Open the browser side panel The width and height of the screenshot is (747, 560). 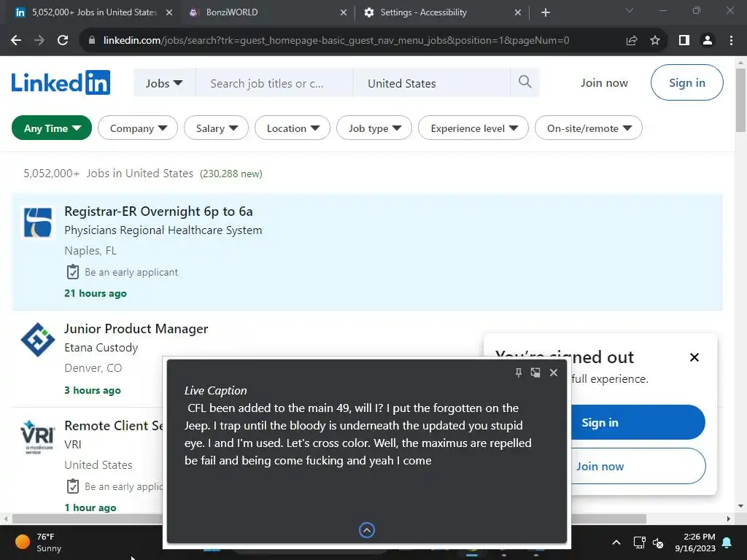coord(684,41)
